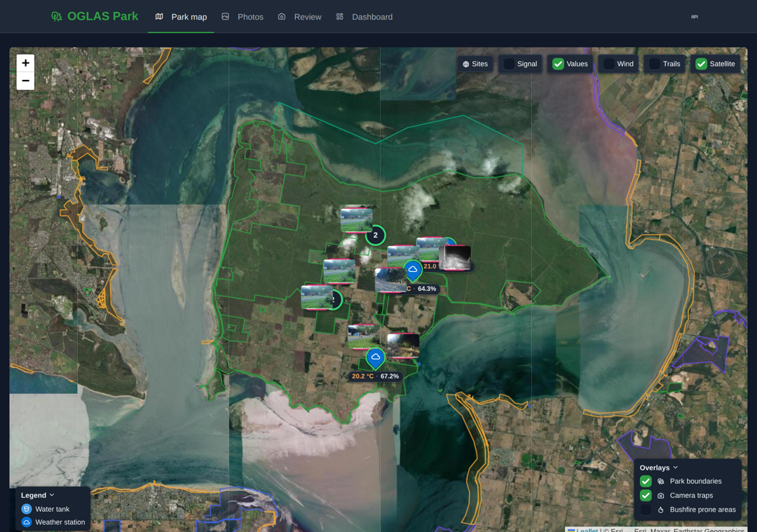Collapse the Legend panel chevron

(52, 495)
